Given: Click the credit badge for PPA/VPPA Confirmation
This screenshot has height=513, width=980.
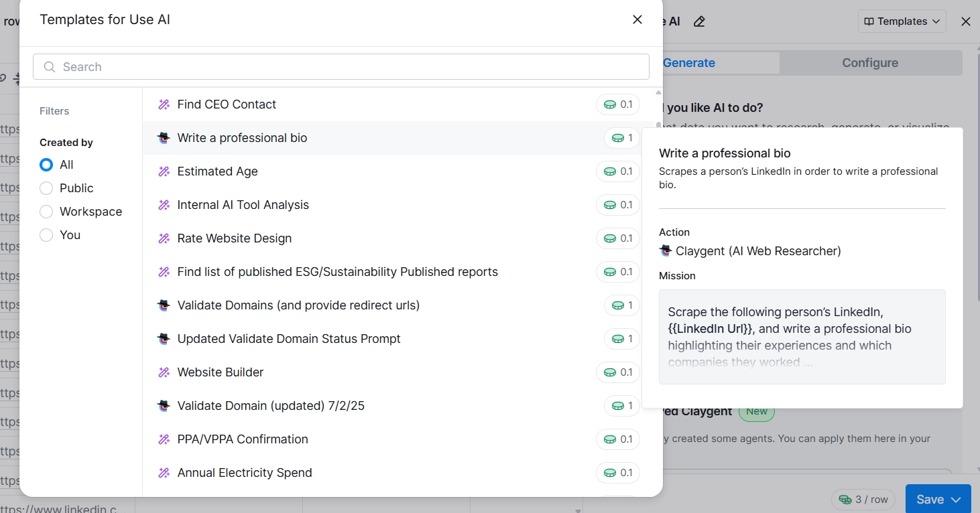Looking at the screenshot, I should point(618,439).
